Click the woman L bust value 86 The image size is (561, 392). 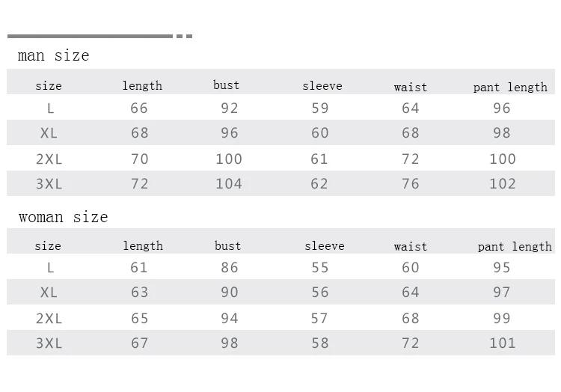[x=229, y=268]
